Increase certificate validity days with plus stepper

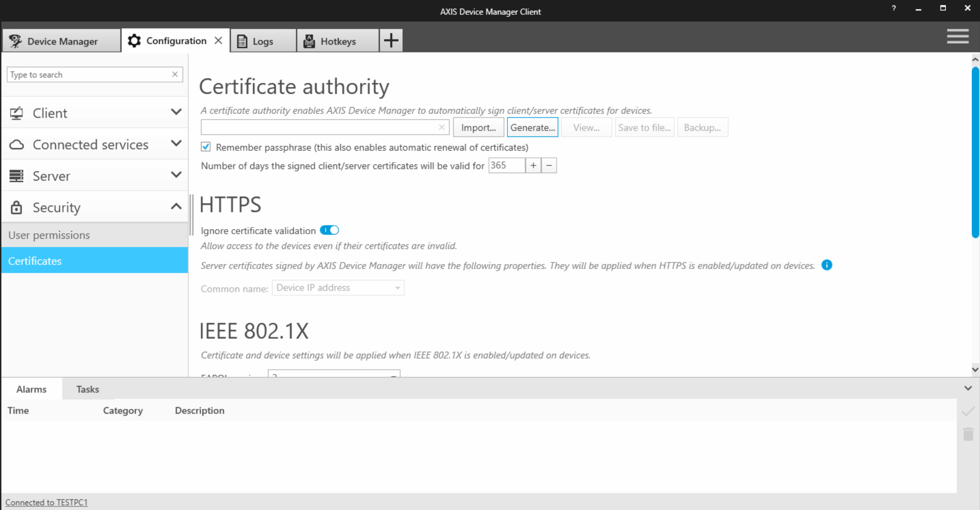533,165
